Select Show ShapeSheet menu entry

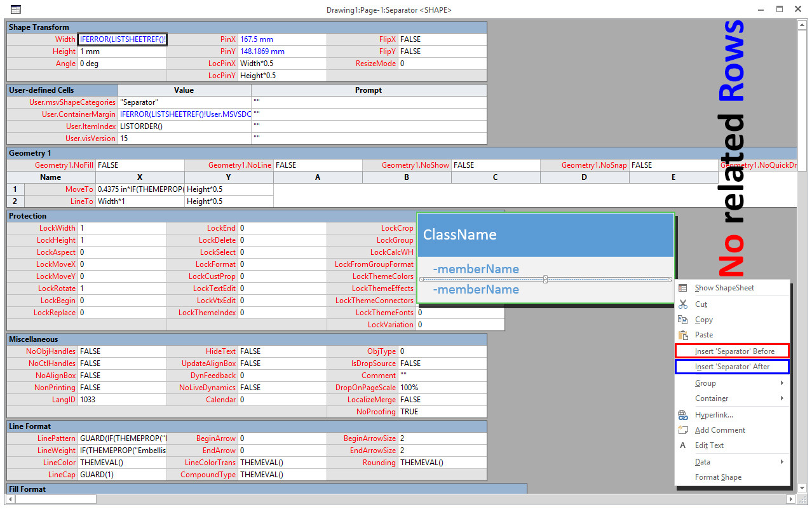[724, 288]
